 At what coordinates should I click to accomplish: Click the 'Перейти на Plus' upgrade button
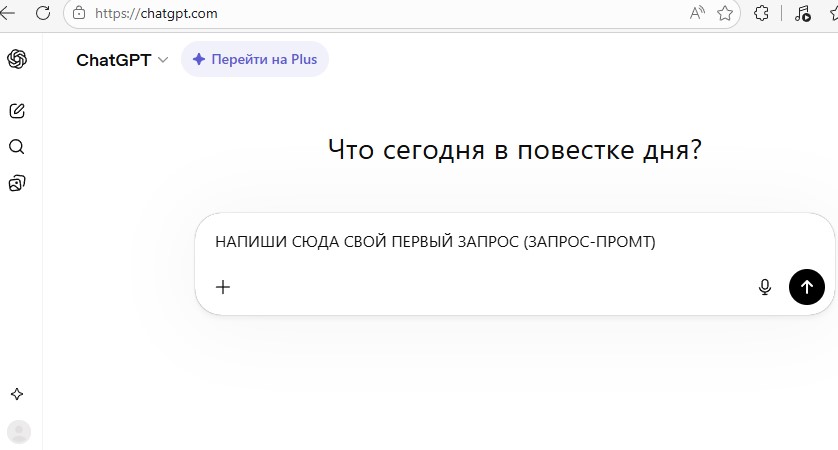tap(255, 59)
